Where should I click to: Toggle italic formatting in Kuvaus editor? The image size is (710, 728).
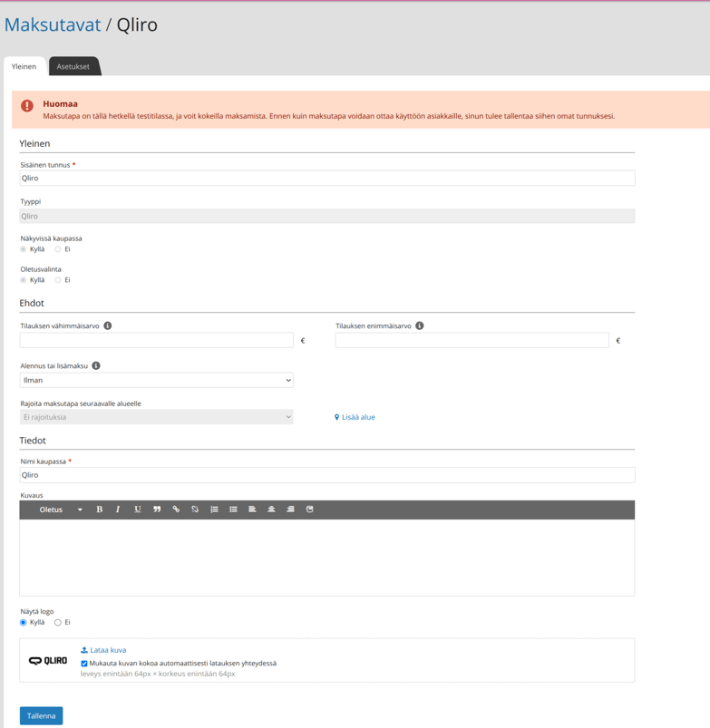coord(118,510)
